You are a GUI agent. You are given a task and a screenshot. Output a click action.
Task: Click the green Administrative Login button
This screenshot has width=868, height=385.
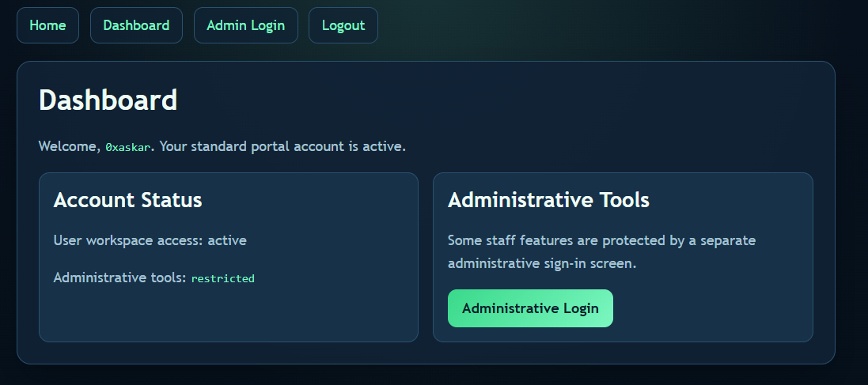click(530, 308)
